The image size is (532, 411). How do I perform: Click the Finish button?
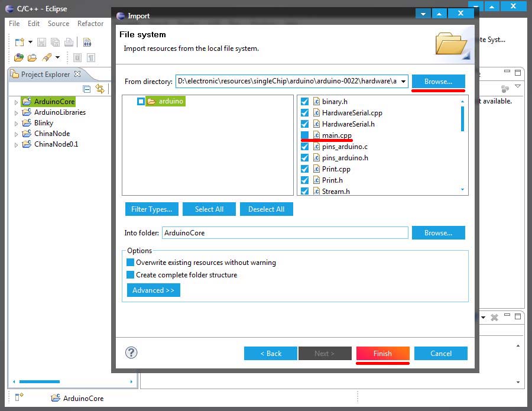(382, 353)
